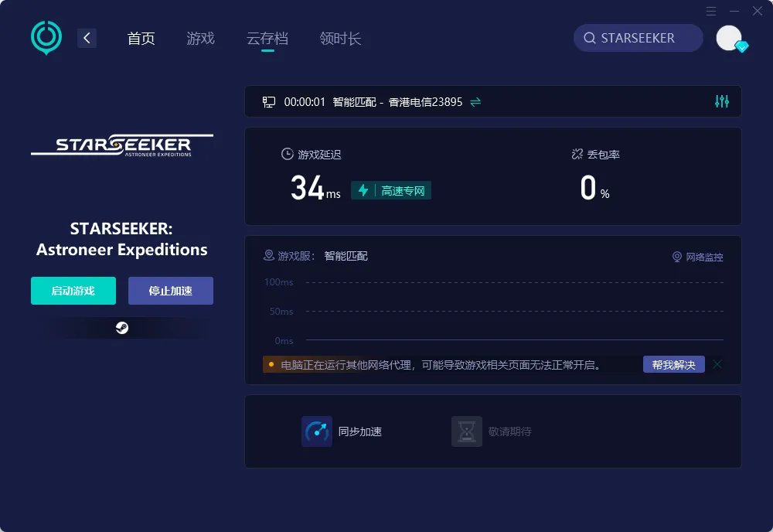
Task: Click the 0 % packet loss value
Action: point(594,189)
